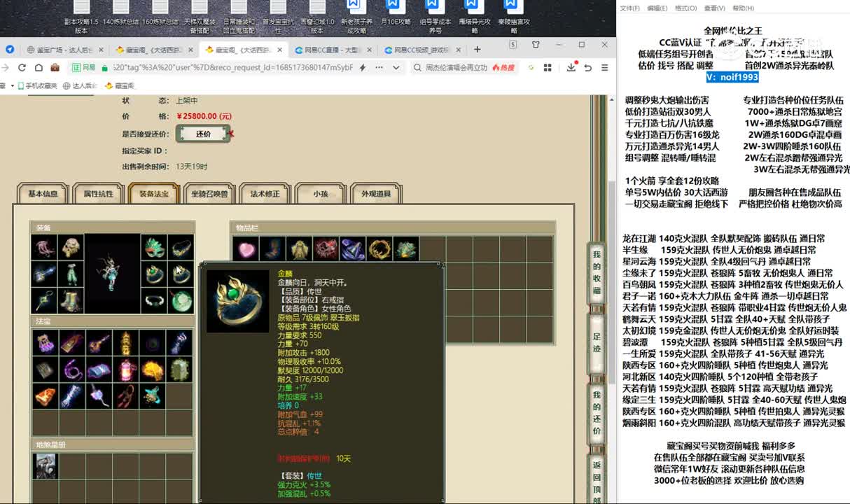
Task: Open 文件(F) menu in Notepad
Action: coord(629,8)
